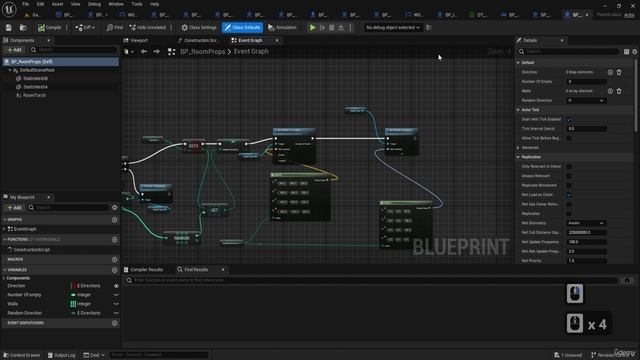Save the blueprint with the floppy icon
This screenshot has height=360, width=640.
coord(9,27)
